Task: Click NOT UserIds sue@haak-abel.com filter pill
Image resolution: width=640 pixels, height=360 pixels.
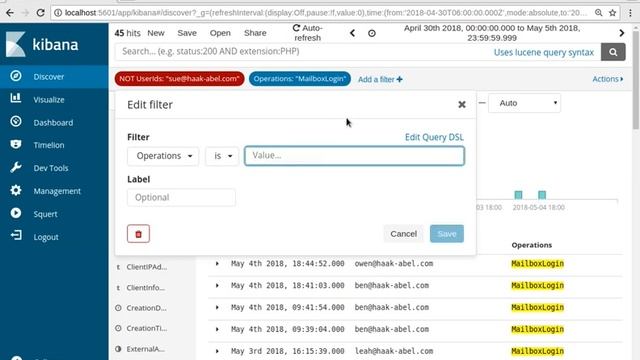Action: click(x=179, y=79)
